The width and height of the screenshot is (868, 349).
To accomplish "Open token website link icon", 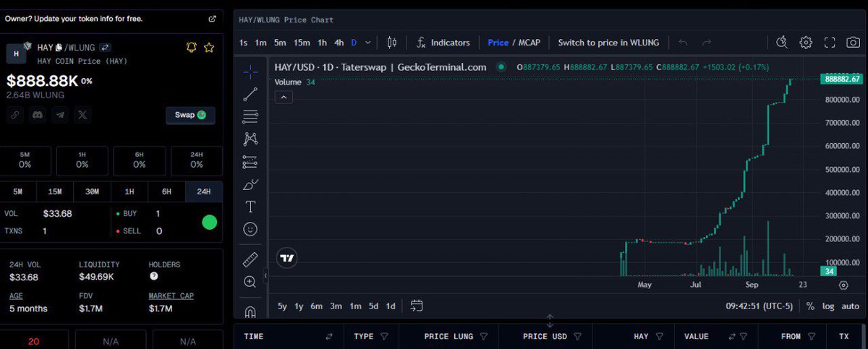I will point(15,115).
